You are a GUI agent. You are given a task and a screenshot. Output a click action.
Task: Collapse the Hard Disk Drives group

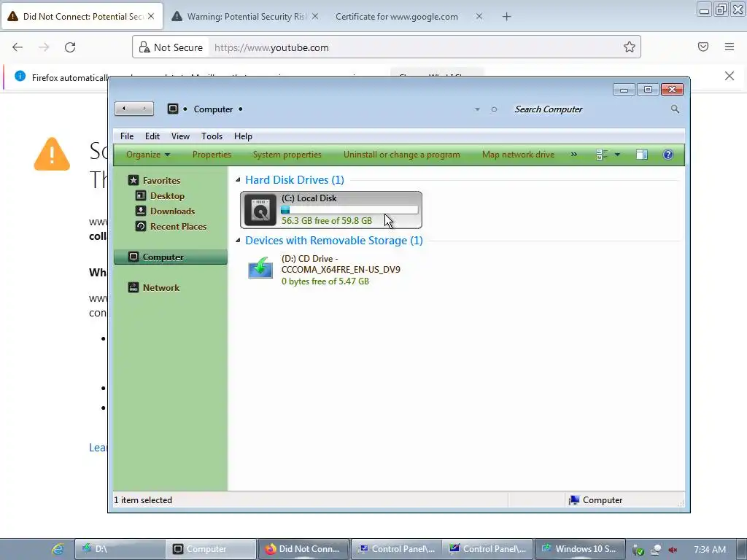tap(238, 180)
